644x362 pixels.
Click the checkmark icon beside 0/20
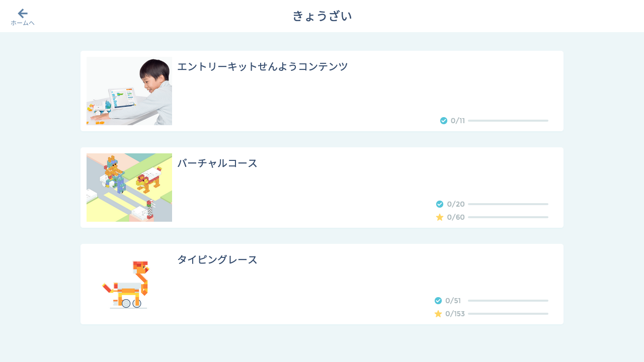tap(440, 204)
